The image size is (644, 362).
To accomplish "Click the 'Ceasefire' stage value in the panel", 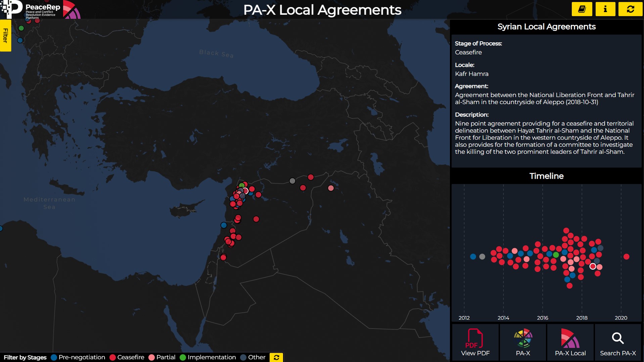I will pyautogui.click(x=468, y=52).
